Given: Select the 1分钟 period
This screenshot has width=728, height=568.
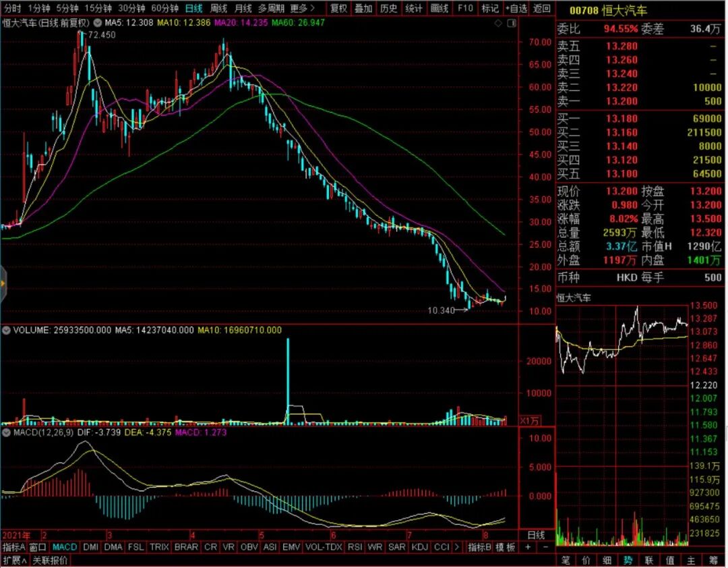Looking at the screenshot, I should click(x=39, y=8).
